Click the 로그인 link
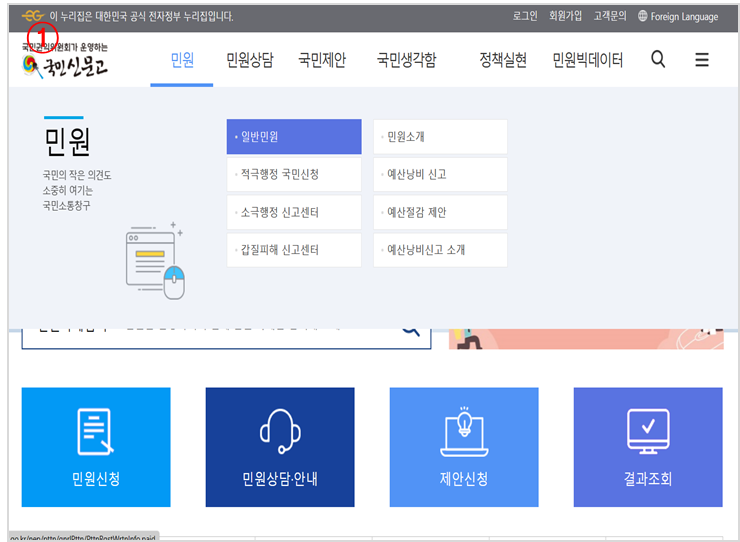The width and height of the screenshot is (740, 542). (525, 16)
